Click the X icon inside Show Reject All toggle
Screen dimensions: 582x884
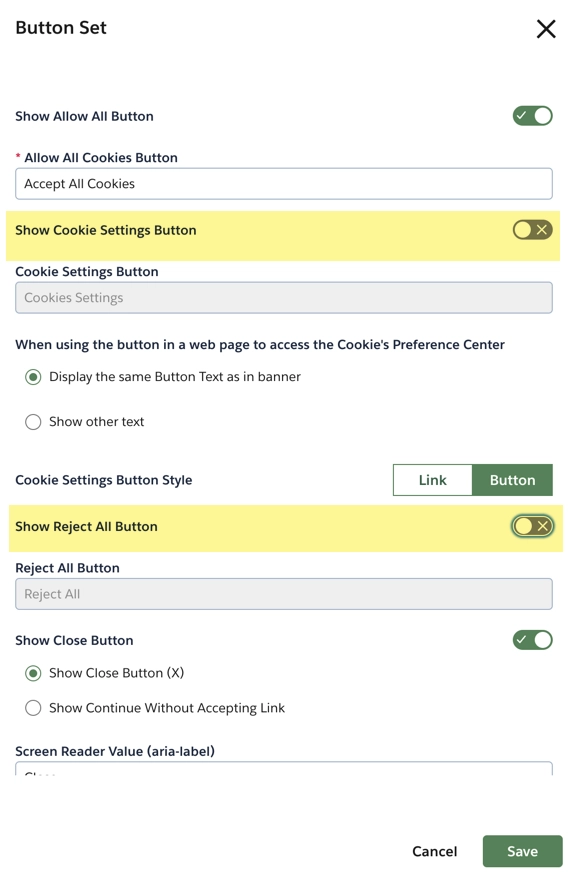pyautogui.click(x=540, y=525)
